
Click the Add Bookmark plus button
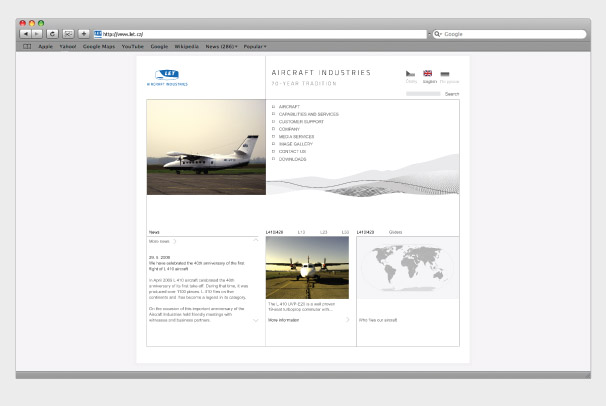click(x=83, y=33)
